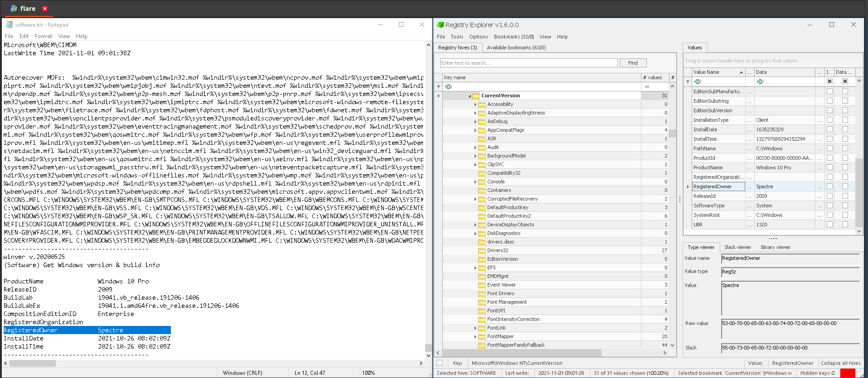This screenshot has height=378, width=868.
Task: Toggle first checkbox in ProductName row
Action: tap(829, 167)
